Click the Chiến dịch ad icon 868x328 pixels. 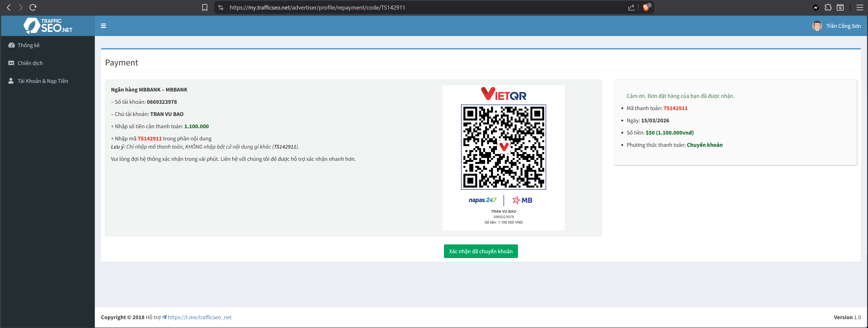(x=12, y=63)
